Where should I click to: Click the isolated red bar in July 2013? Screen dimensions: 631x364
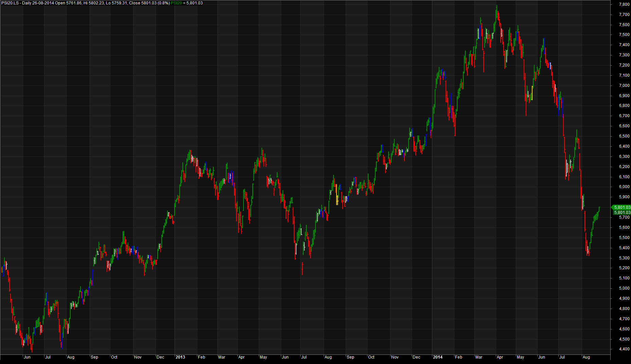(302, 268)
